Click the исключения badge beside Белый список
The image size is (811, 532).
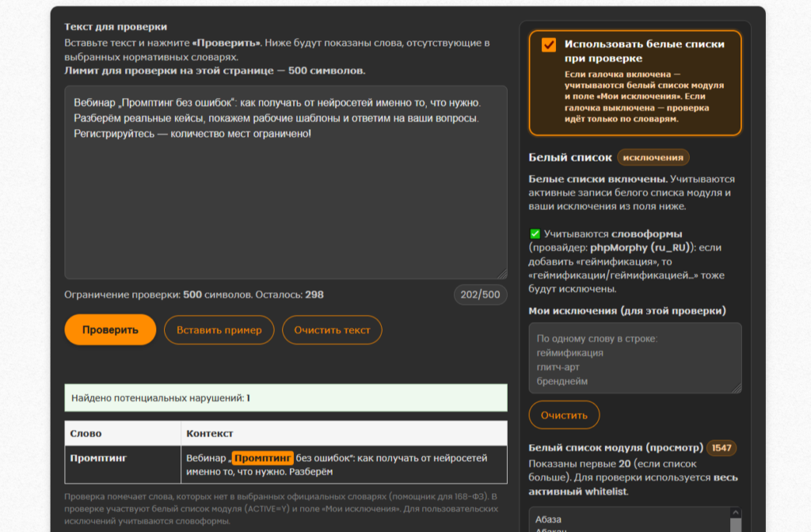tap(653, 158)
